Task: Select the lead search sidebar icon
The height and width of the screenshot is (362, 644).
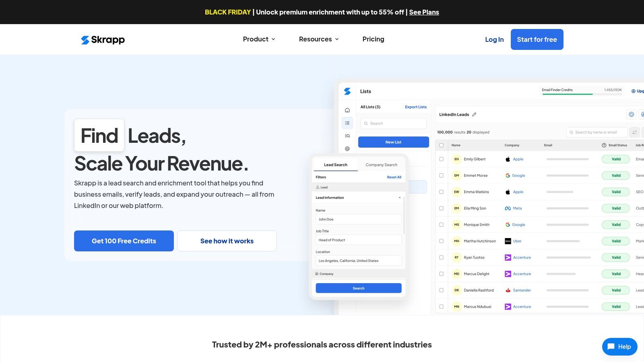Action: (x=347, y=136)
